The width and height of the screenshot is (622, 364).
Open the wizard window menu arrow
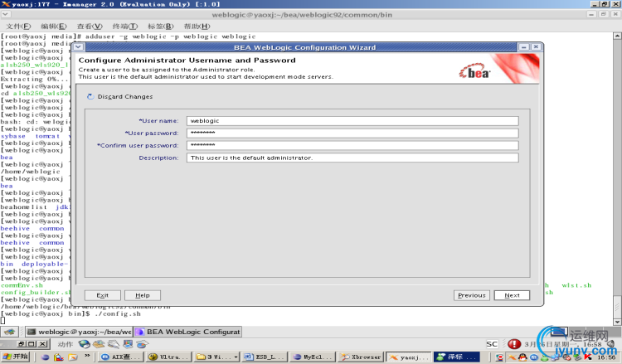tap(78, 46)
